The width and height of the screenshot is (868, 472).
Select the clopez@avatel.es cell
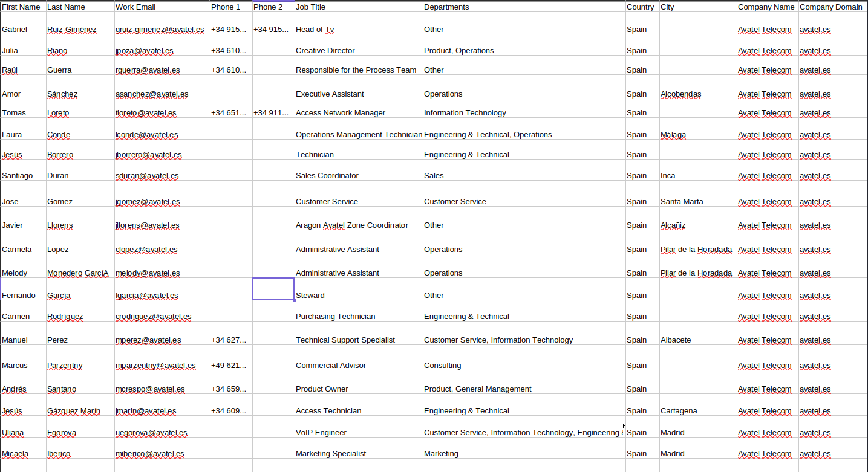tap(162, 242)
